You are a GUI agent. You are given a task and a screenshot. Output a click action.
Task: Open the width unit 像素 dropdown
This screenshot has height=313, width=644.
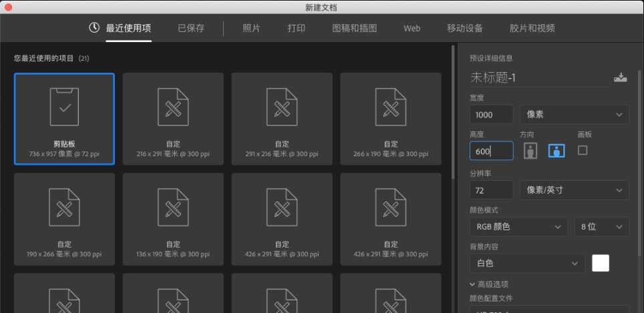574,114
